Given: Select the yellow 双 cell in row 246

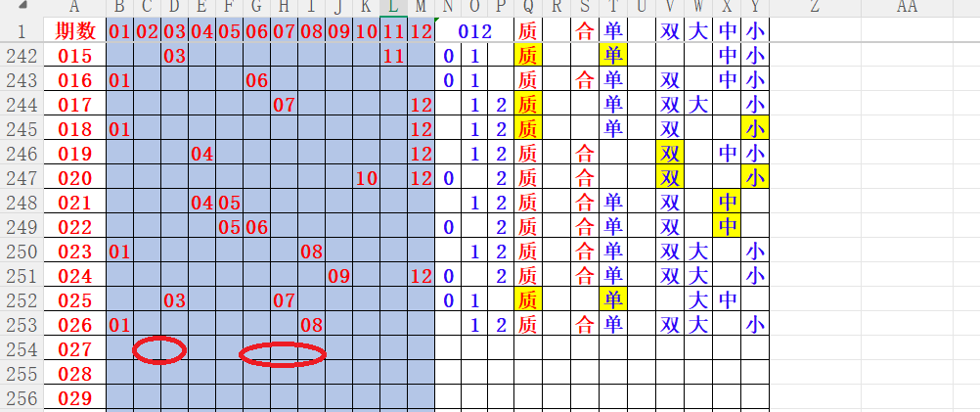Looking at the screenshot, I should (670, 154).
